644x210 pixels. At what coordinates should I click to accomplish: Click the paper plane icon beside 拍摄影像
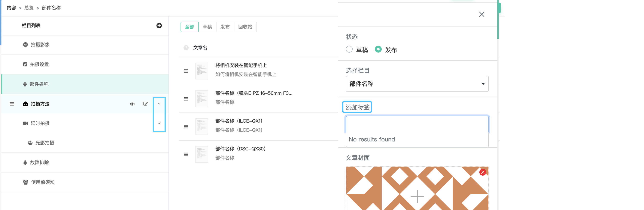tap(25, 45)
